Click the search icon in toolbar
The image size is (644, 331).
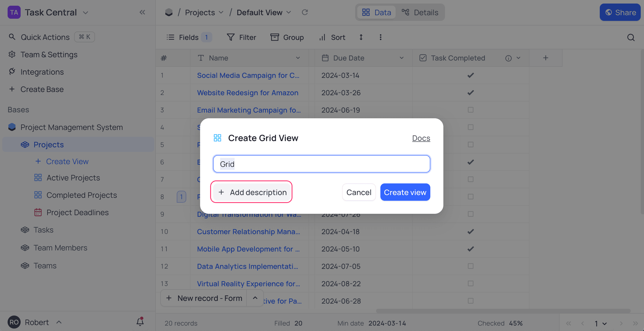[x=631, y=37]
